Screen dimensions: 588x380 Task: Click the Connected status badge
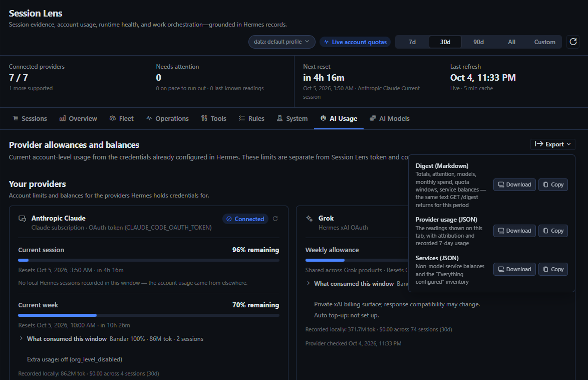(245, 219)
